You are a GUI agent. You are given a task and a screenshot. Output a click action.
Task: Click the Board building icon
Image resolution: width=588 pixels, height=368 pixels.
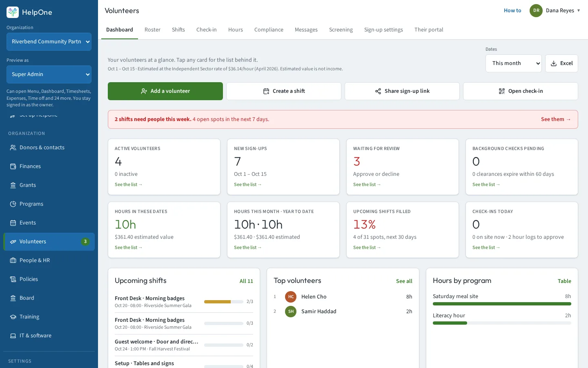13,298
